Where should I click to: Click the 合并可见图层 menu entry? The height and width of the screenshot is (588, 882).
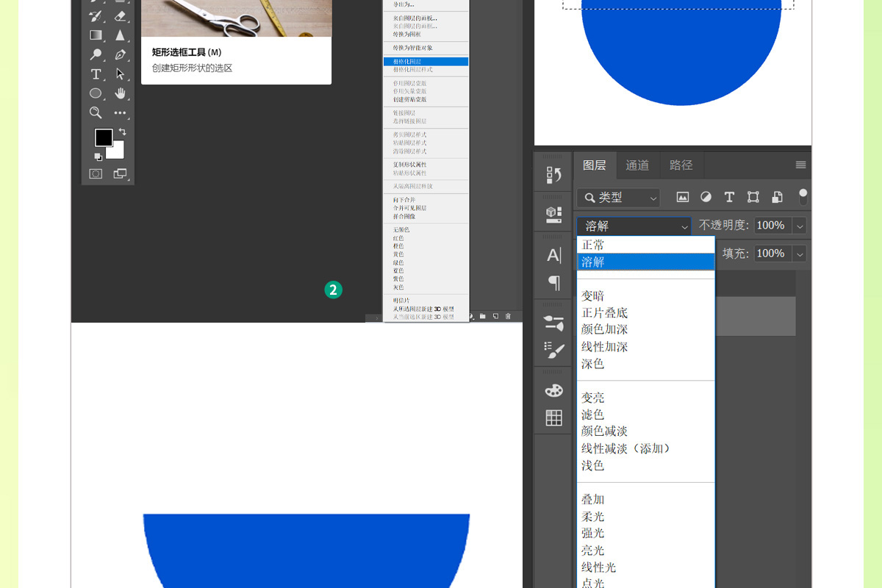[x=409, y=208]
